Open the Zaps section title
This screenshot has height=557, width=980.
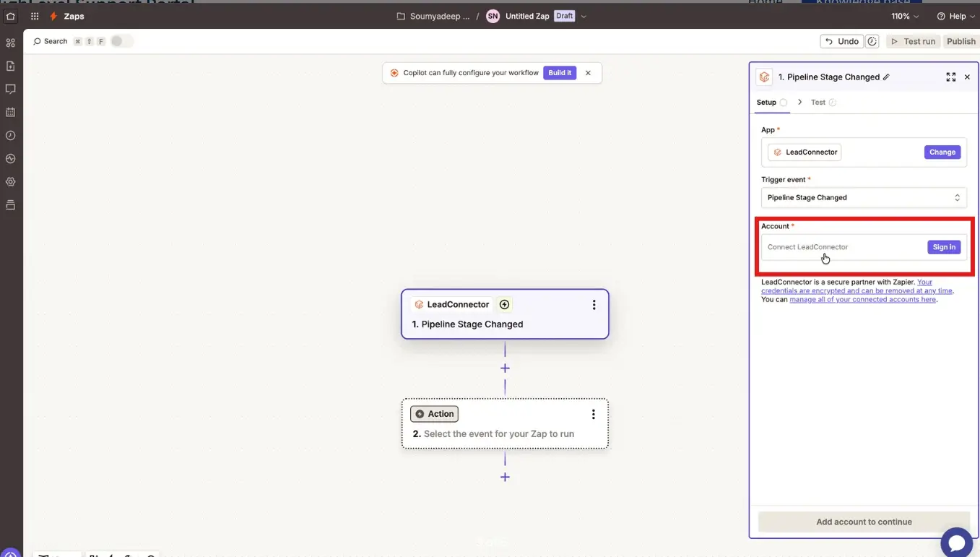tap(74, 16)
